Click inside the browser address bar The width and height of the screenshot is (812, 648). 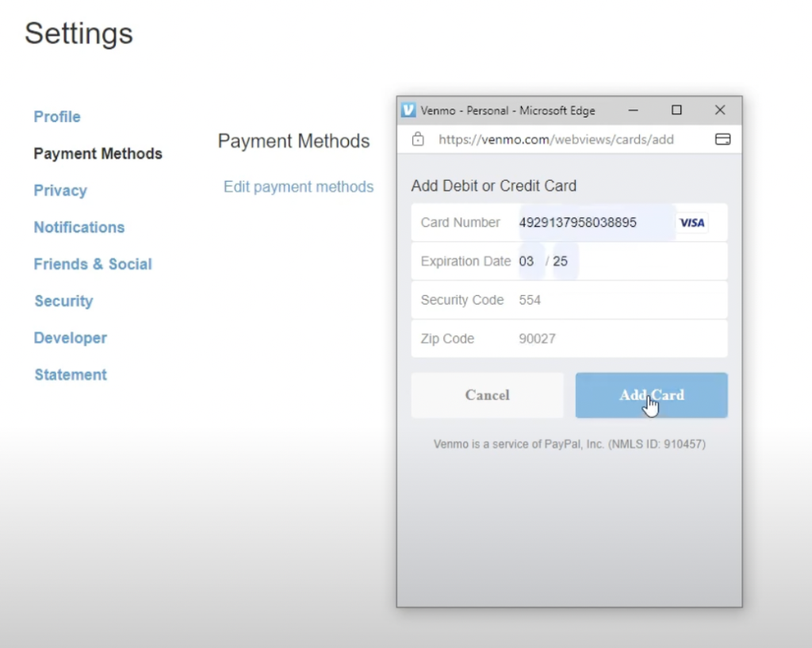tap(555, 139)
